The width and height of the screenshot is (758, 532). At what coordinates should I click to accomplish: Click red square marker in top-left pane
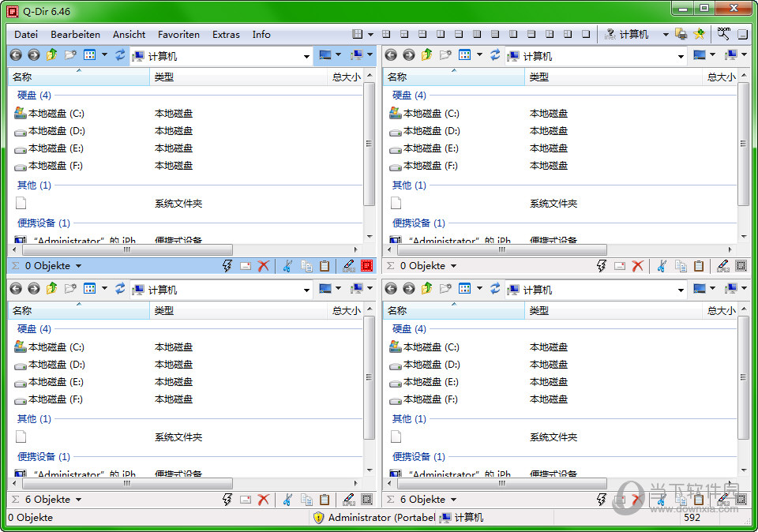pos(367,266)
